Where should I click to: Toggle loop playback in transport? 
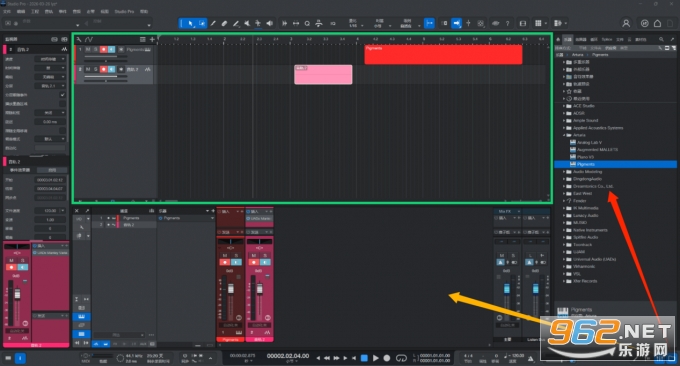tap(402, 358)
